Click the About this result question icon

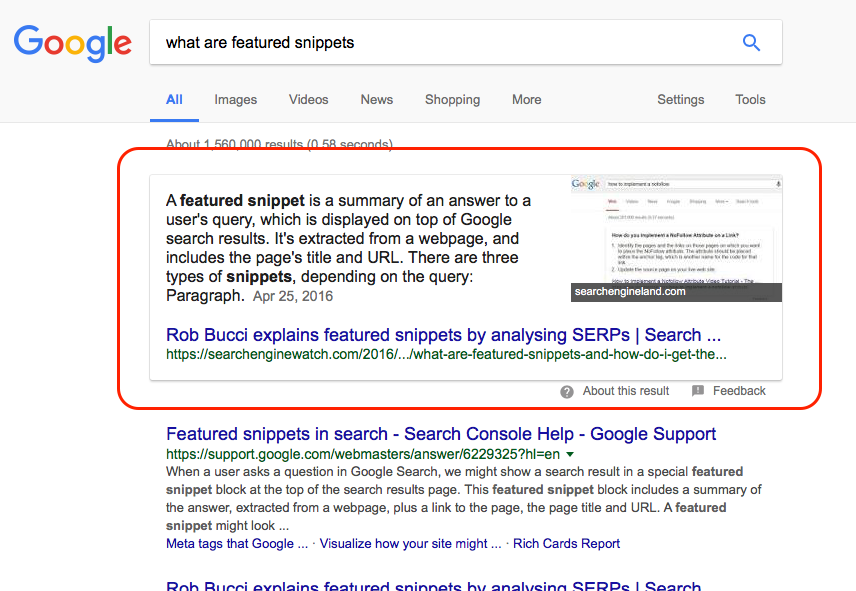click(x=567, y=391)
